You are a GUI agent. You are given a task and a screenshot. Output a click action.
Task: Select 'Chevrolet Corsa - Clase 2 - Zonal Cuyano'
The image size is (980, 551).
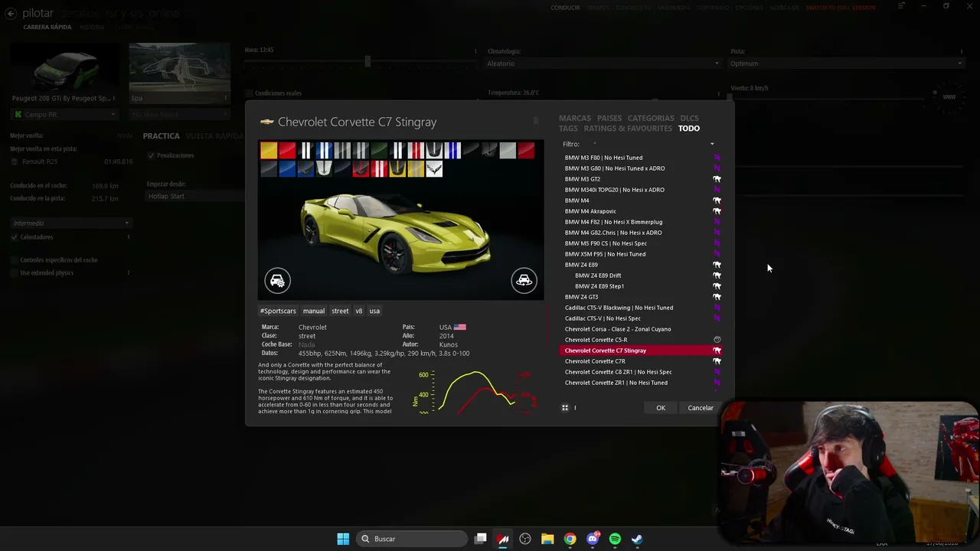click(x=641, y=329)
